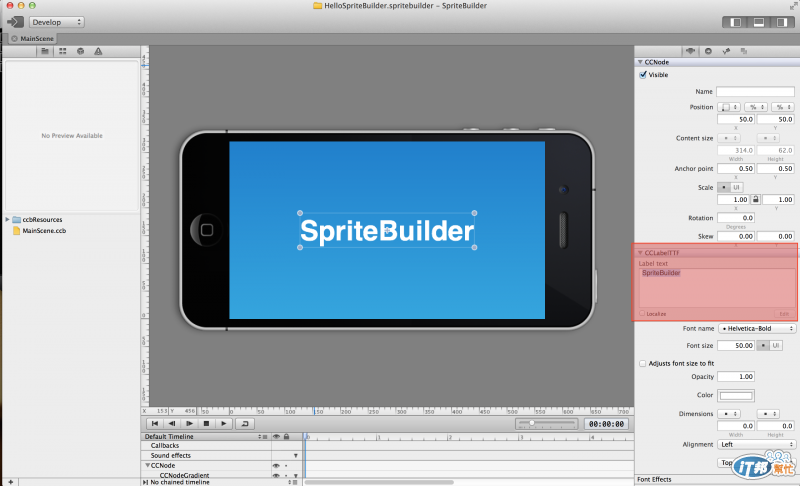The width and height of the screenshot is (800, 486).
Task: Play the timeline animation
Action: click(x=223, y=423)
